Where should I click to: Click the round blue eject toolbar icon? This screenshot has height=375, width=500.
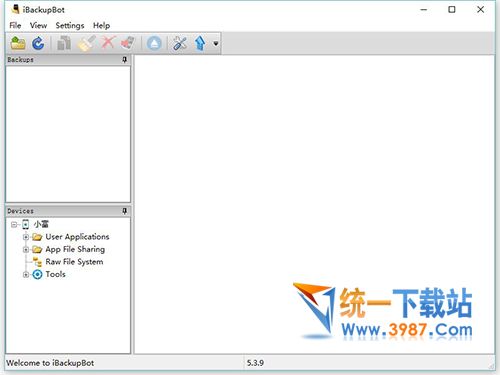click(x=154, y=43)
